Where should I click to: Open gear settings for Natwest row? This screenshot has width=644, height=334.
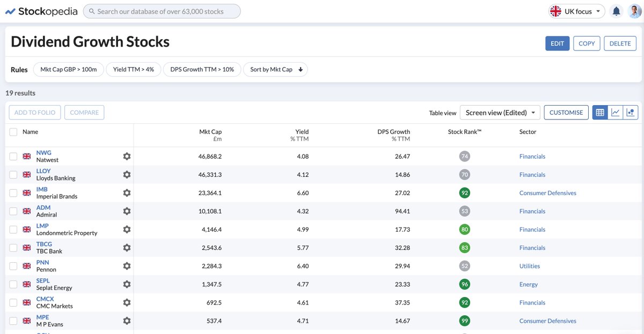point(127,157)
